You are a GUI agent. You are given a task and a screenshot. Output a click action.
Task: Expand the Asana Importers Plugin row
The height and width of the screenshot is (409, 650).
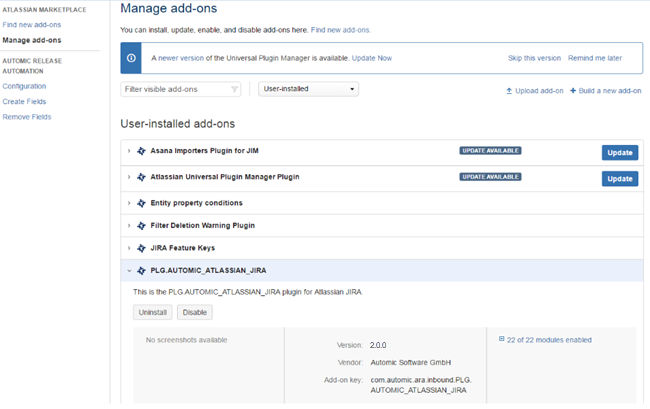click(x=129, y=151)
